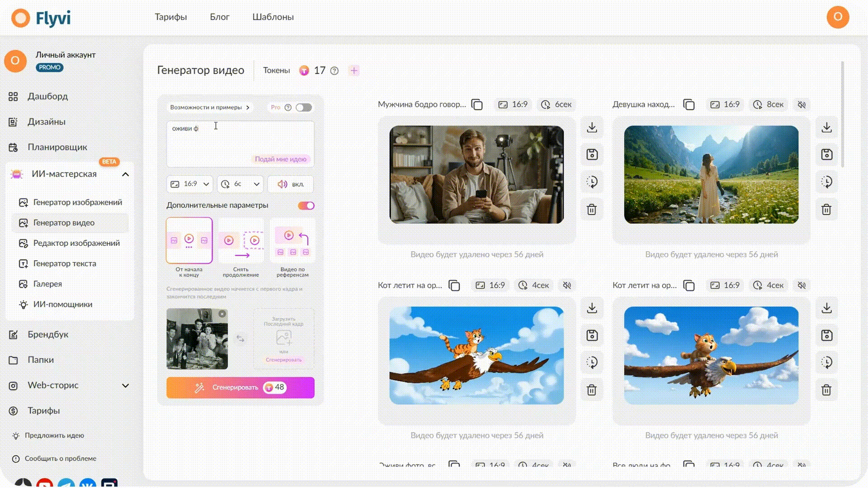Open Блог in the top navigation

click(x=220, y=17)
